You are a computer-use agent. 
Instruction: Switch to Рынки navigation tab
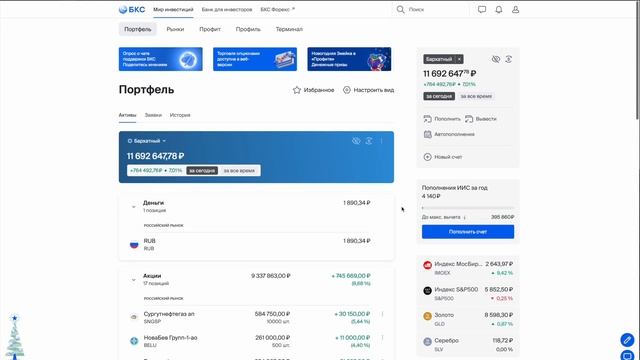[x=175, y=29]
